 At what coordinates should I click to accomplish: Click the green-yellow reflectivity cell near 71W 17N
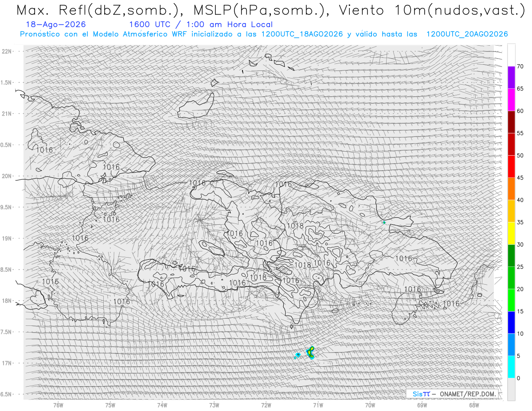311,352
